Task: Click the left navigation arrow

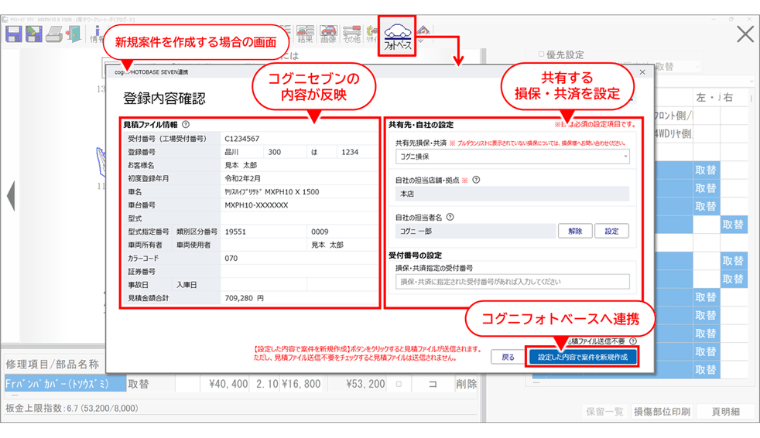Action: [x=11, y=196]
